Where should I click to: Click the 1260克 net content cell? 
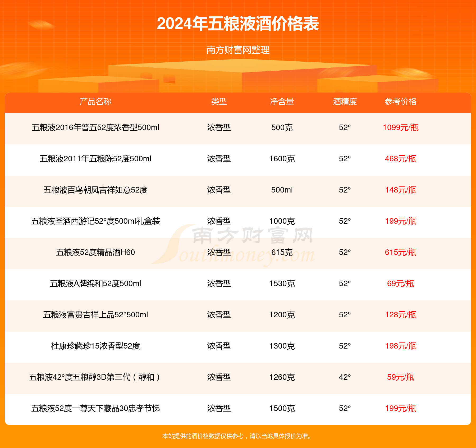pyautogui.click(x=282, y=377)
